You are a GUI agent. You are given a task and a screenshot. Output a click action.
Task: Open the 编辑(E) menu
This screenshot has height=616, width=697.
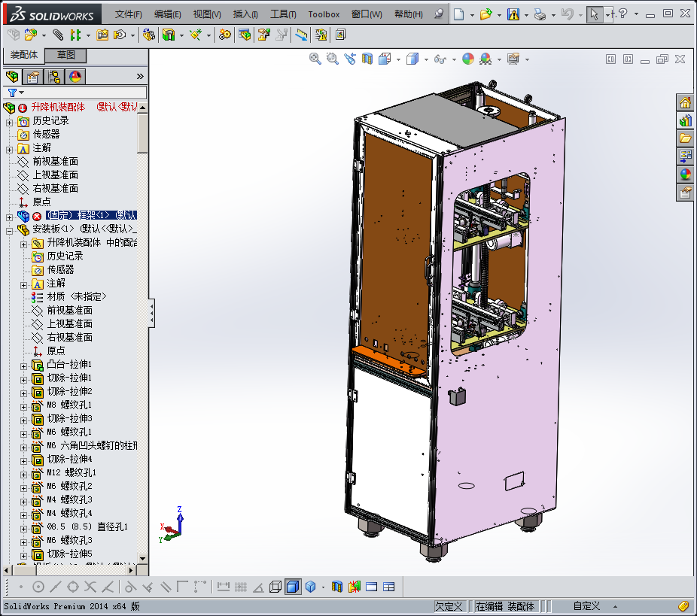coord(167,14)
